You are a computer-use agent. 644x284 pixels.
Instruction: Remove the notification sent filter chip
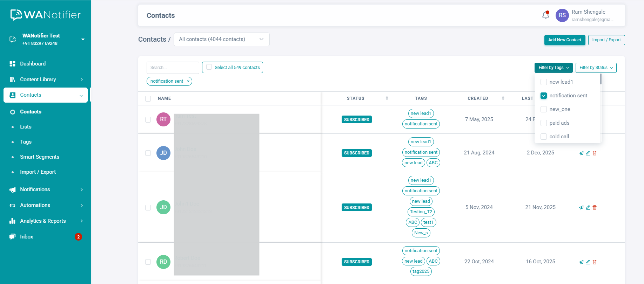tap(188, 81)
